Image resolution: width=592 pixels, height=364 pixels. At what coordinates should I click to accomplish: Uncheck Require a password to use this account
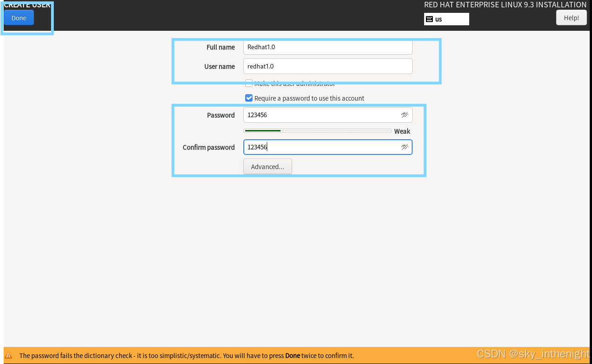click(249, 98)
